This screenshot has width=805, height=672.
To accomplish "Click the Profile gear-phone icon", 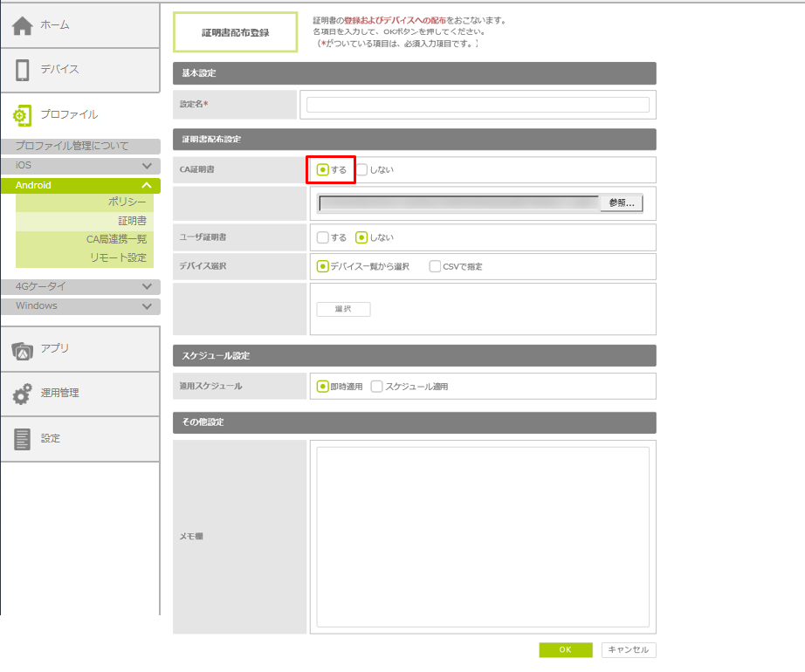I will pyautogui.click(x=23, y=115).
